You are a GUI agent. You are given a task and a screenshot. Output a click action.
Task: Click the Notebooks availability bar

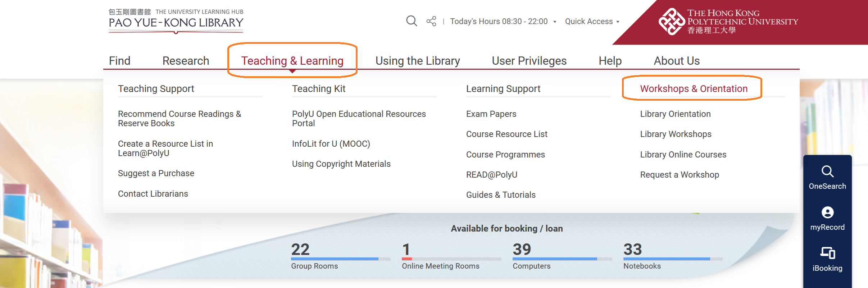tap(673, 259)
